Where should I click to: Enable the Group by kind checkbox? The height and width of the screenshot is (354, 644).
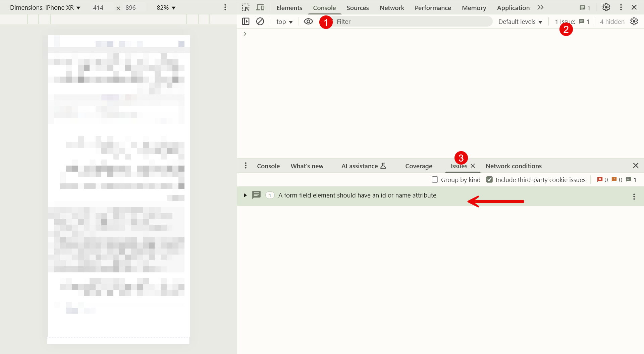[435, 180]
